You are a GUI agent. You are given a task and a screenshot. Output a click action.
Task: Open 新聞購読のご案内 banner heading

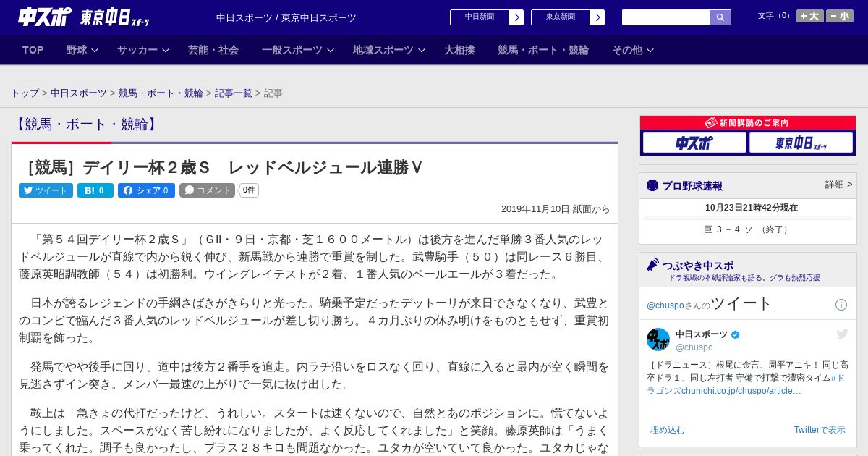point(748,123)
